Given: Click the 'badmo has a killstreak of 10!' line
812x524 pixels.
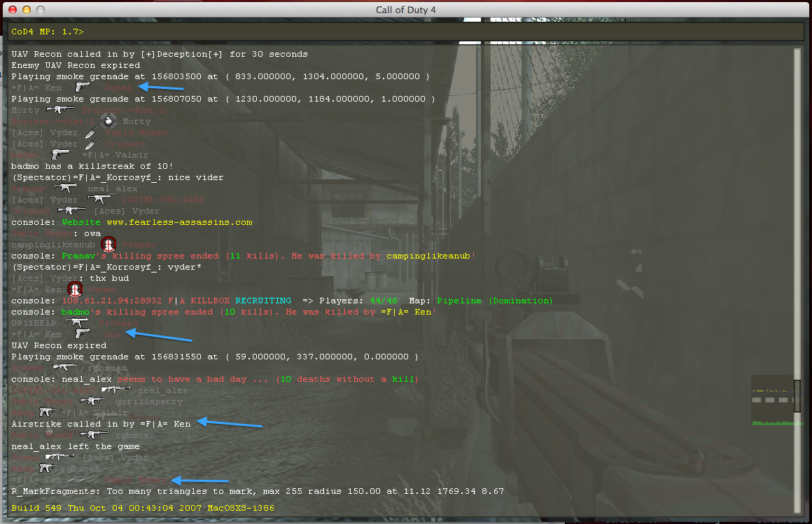Looking at the screenshot, I should coord(92,166).
